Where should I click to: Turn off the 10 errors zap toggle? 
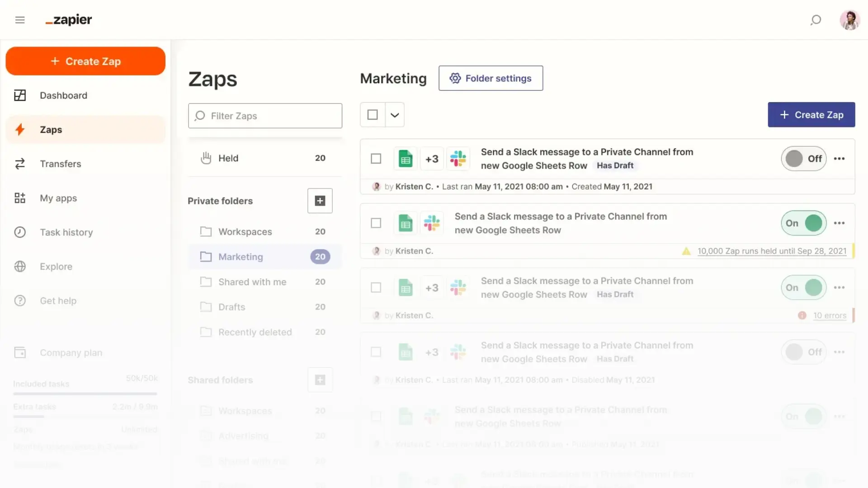tap(804, 288)
